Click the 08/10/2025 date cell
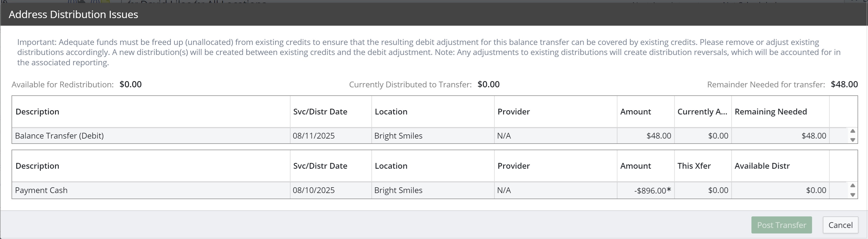 click(x=313, y=190)
